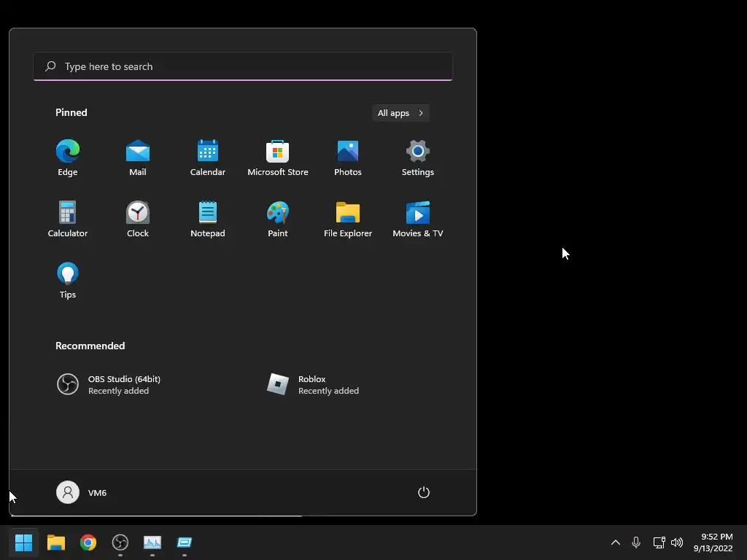The image size is (747, 560).
Task: Open Google Chrome from the taskbar
Action: click(x=88, y=542)
